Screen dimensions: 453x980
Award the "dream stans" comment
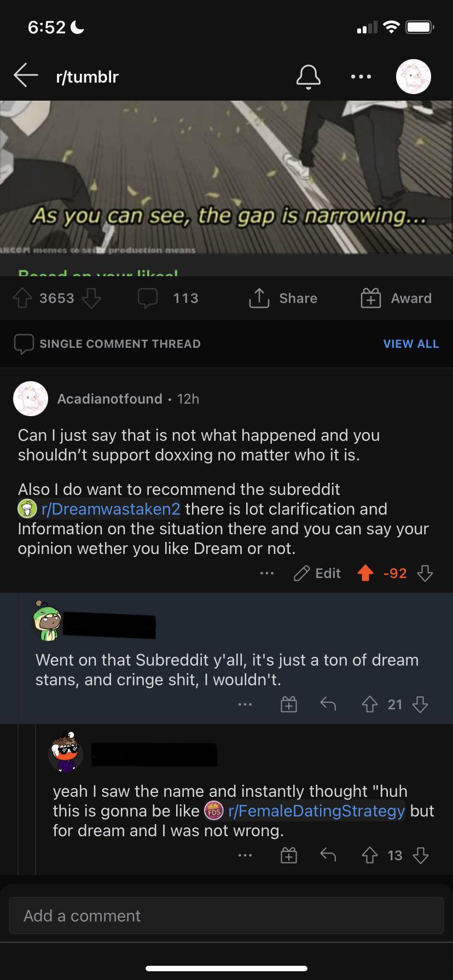pyautogui.click(x=289, y=704)
